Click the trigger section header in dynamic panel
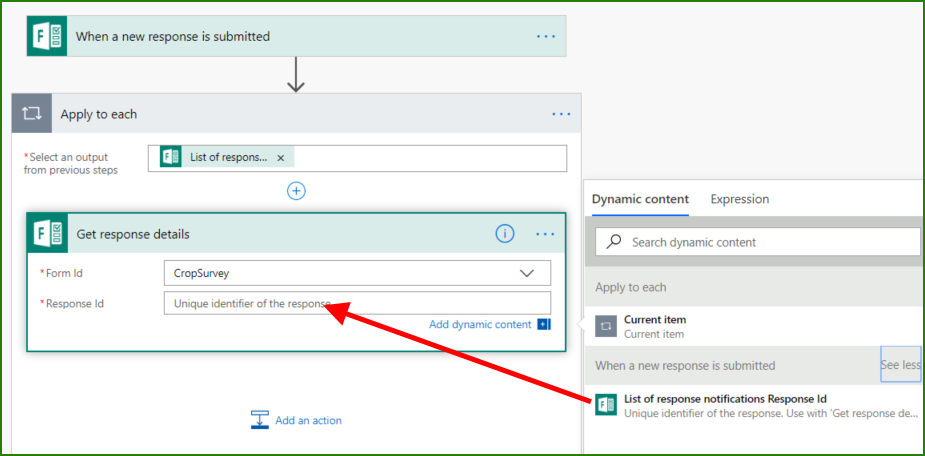Screen dimensions: 925x456 [685, 366]
